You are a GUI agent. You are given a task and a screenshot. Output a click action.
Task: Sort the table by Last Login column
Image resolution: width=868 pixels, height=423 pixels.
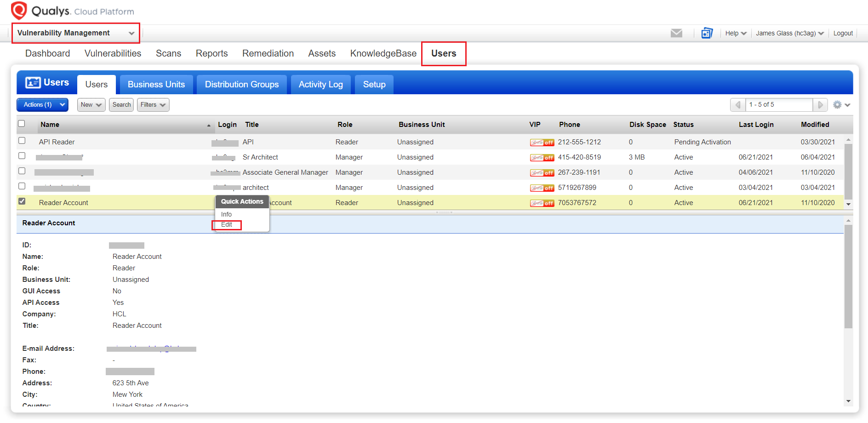point(756,125)
